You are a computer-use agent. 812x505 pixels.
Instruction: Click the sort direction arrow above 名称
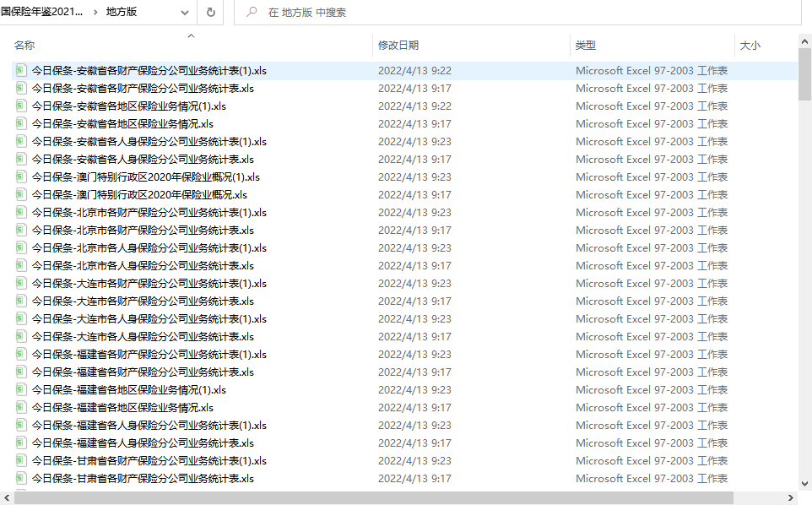(191, 35)
